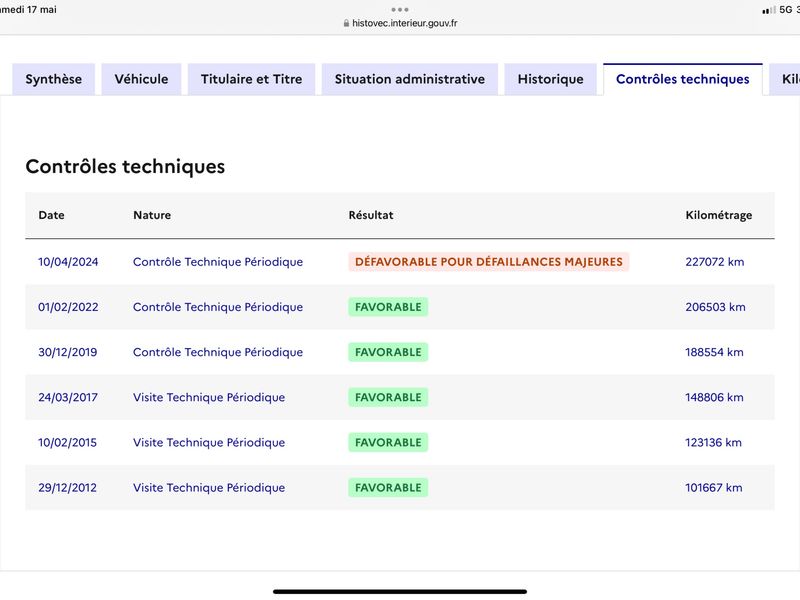Tap the date in the status bar
Viewport: 800px width, 600px height.
29,10
